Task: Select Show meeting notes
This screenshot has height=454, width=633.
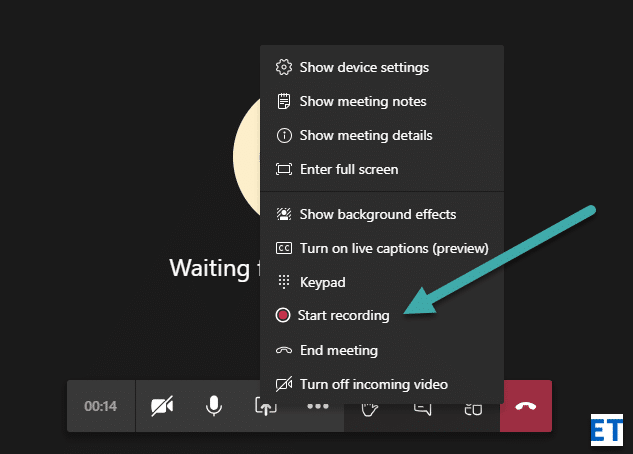Action: pos(363,101)
